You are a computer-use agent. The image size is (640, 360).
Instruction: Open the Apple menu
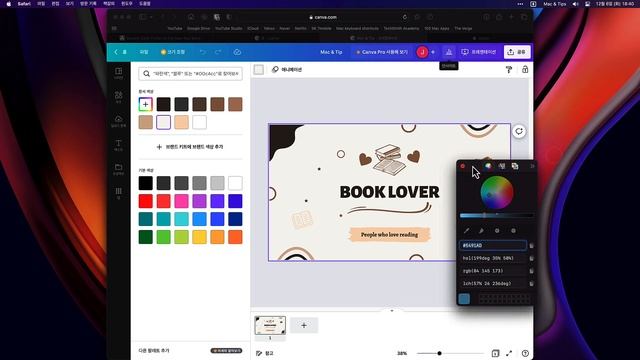[x=9, y=4]
